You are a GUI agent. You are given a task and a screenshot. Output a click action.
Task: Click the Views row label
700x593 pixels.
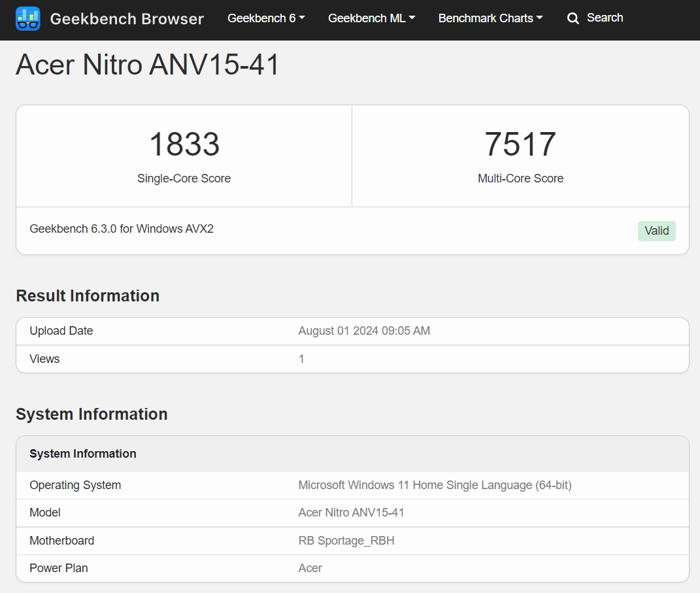tap(44, 359)
